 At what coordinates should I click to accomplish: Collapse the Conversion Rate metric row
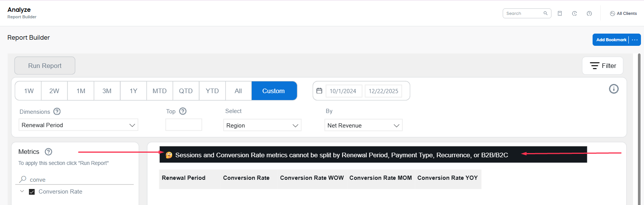coord(22,191)
